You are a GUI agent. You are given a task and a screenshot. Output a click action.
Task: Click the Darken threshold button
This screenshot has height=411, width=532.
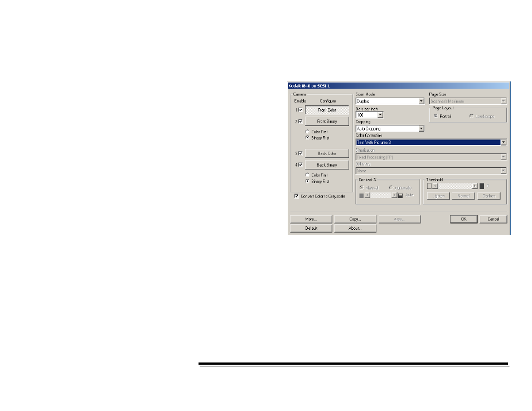(489, 196)
